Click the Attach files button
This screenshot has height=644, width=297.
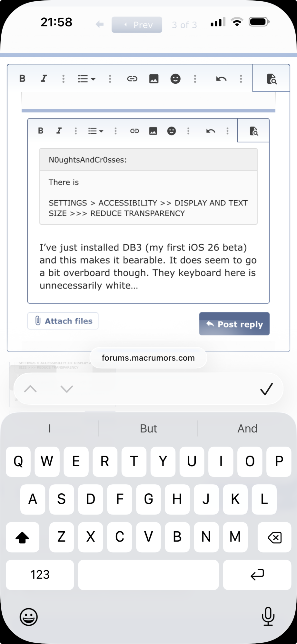(x=63, y=321)
